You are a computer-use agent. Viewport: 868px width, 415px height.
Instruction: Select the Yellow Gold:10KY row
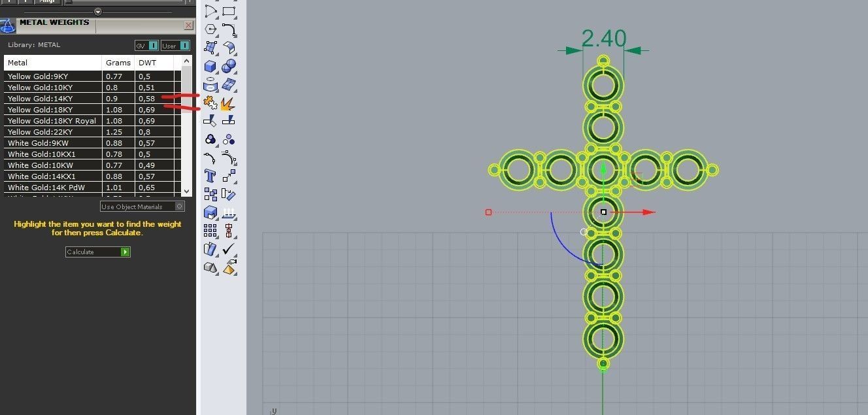pos(92,88)
